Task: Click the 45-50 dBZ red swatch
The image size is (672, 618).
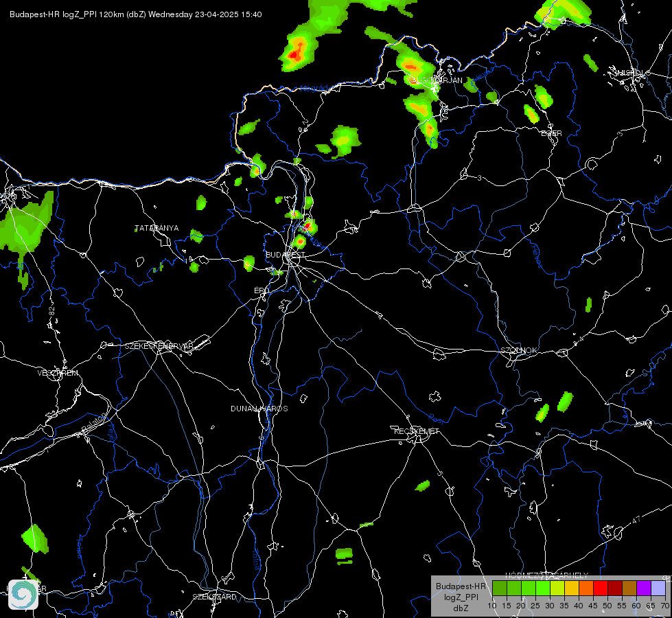Action: [601, 588]
